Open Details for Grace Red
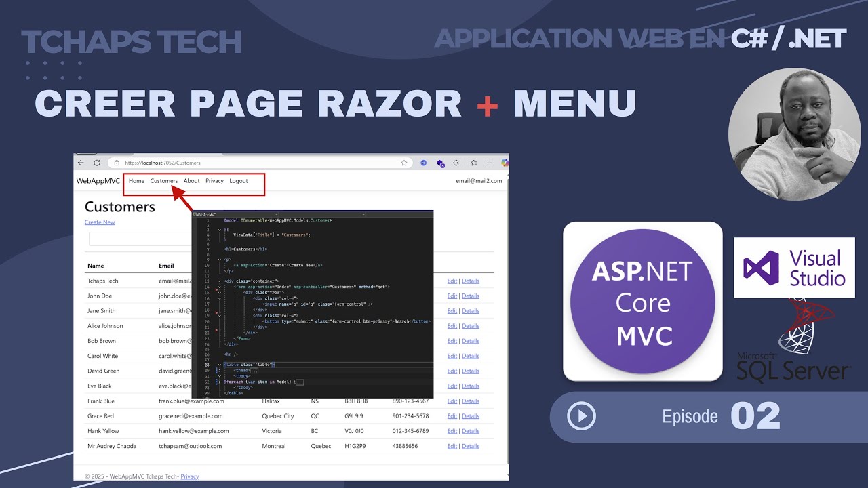868x488 pixels. (x=471, y=416)
